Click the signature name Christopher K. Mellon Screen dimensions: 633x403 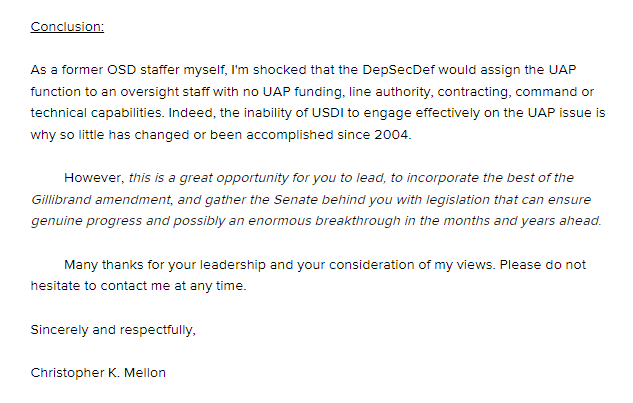pos(98,373)
